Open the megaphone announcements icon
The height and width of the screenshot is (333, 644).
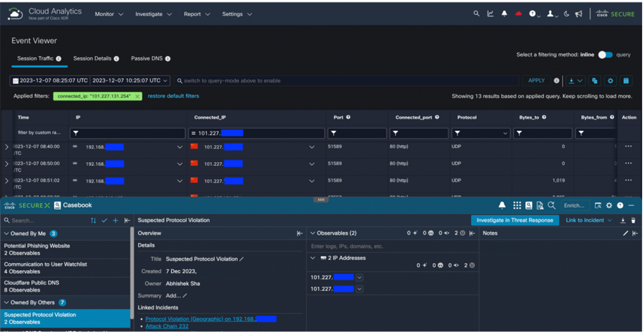[x=579, y=14]
